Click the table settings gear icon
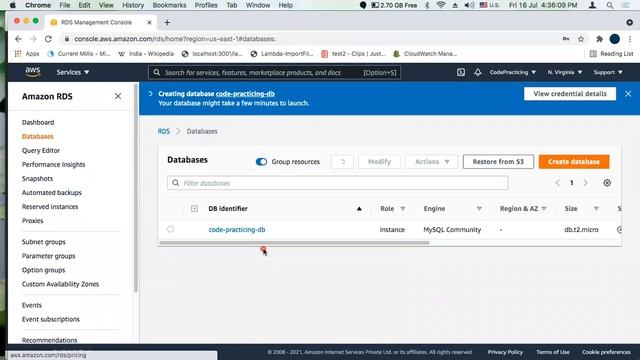Viewport: 640px width, 360px height. click(x=607, y=183)
